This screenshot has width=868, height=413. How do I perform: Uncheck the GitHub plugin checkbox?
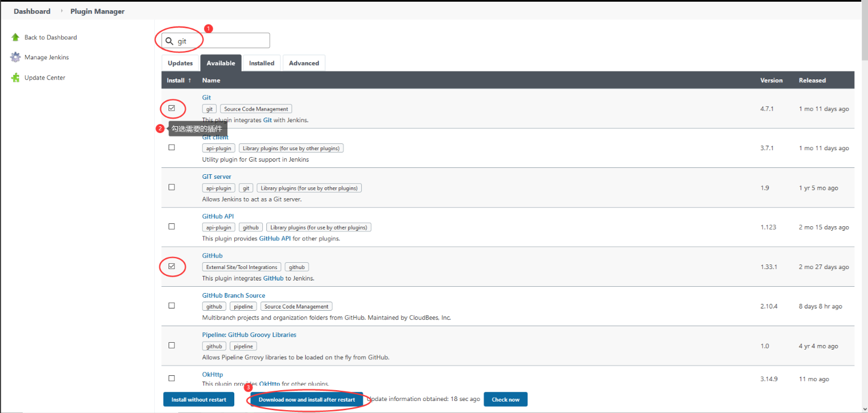coord(171,266)
